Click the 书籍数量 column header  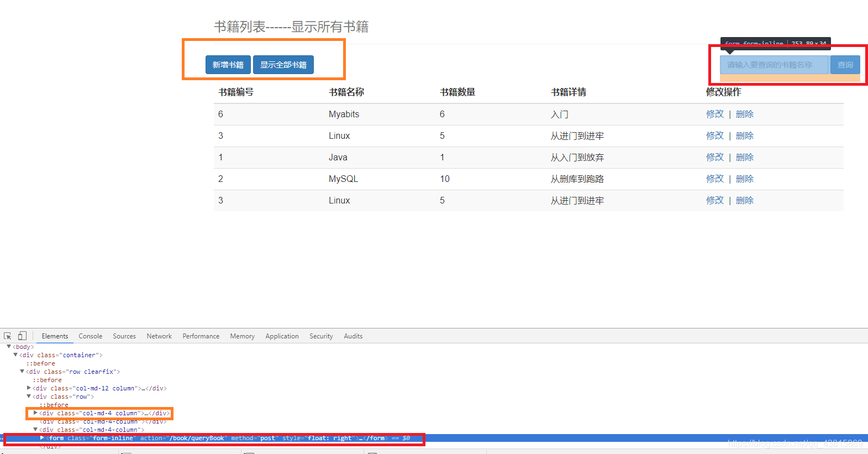tap(457, 92)
